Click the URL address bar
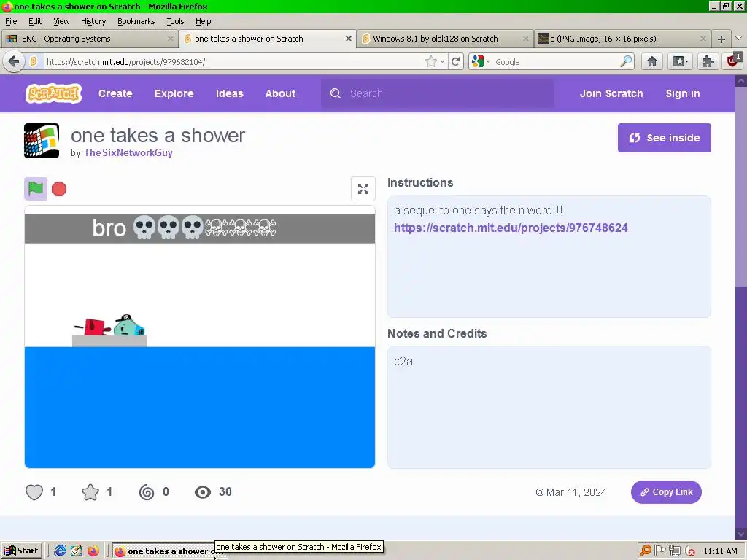The image size is (747, 560). [233, 61]
